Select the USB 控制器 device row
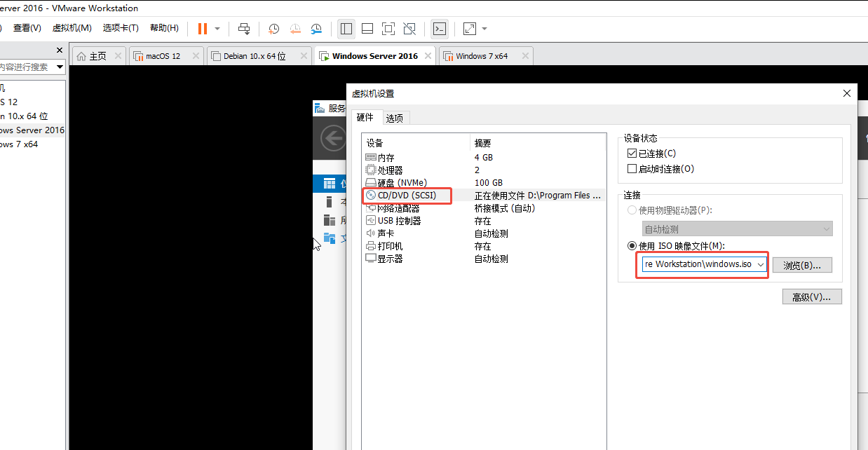The image size is (868, 450). (x=484, y=221)
